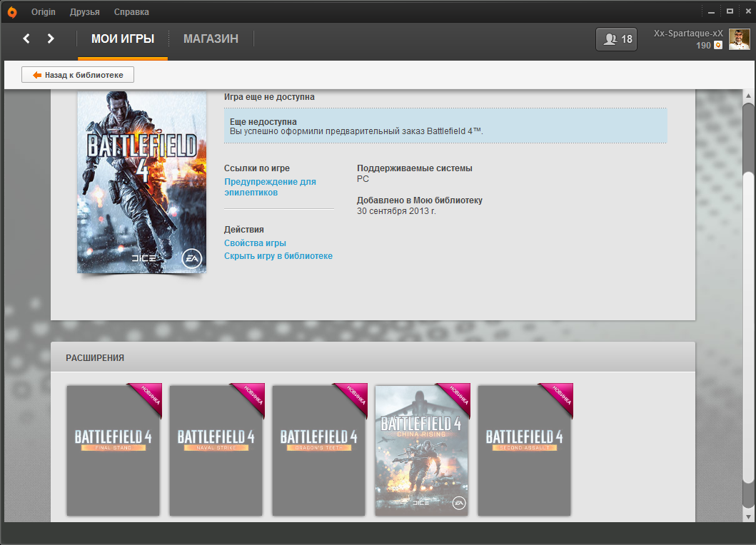This screenshot has height=545, width=756.
Task: Click the 190 points value
Action: [x=703, y=45]
